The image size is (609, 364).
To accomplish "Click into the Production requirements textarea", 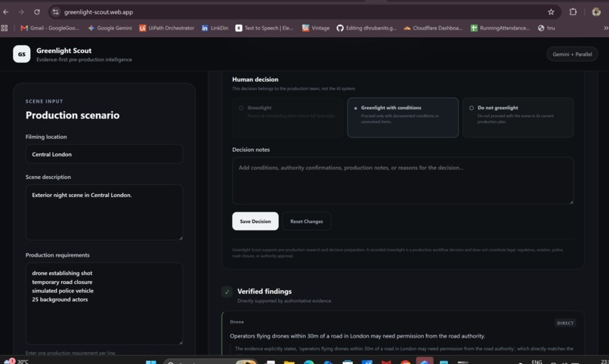I will (104, 304).
